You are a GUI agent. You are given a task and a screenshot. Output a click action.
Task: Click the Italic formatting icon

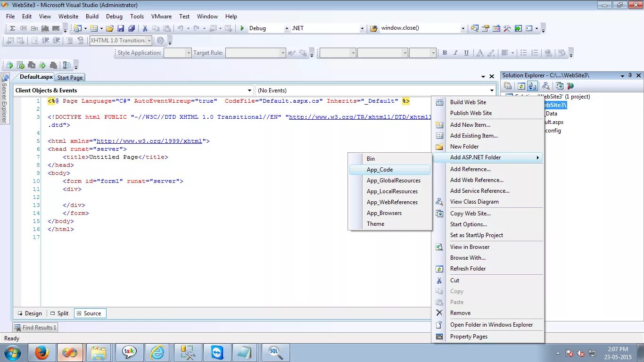pyautogui.click(x=455, y=53)
